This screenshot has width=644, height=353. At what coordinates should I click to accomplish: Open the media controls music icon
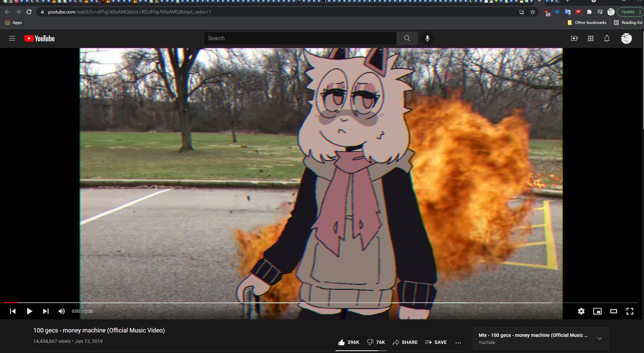600,12
